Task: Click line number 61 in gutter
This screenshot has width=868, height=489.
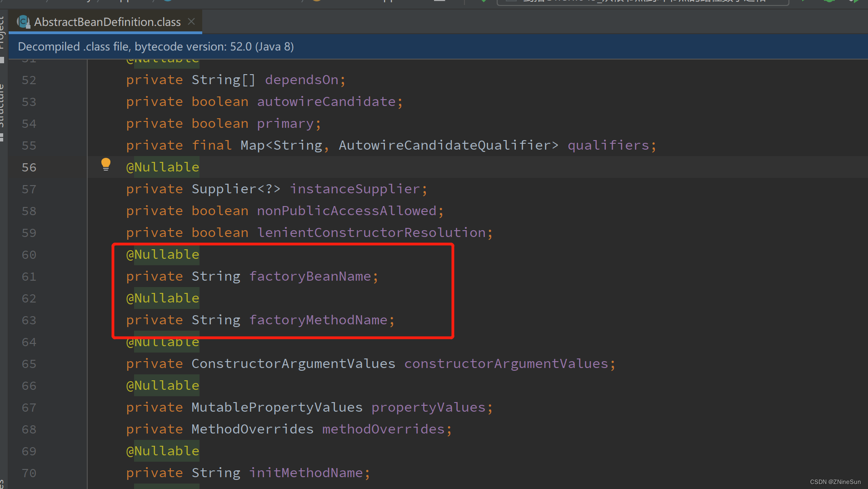Action: [29, 277]
